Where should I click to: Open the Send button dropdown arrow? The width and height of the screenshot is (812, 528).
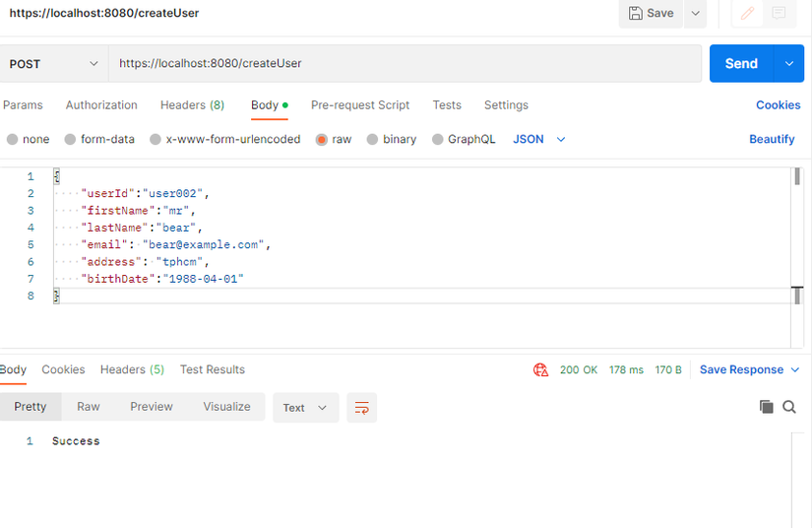788,63
